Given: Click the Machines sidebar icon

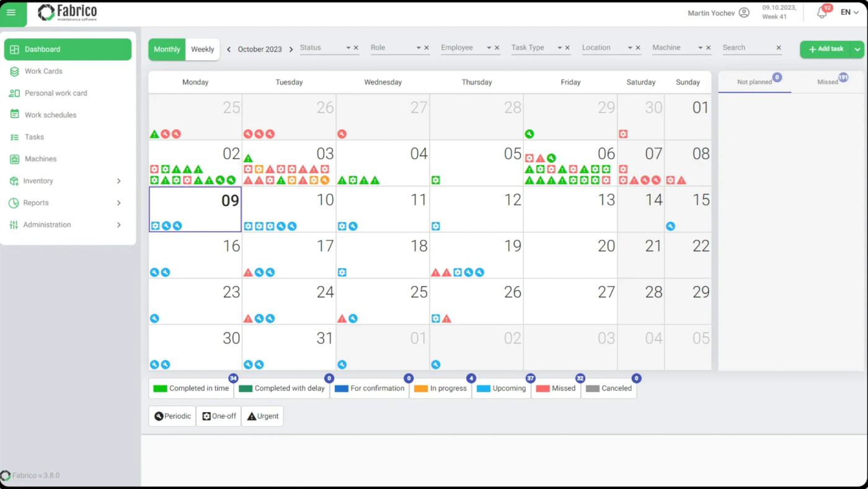Looking at the screenshot, I should click(14, 159).
